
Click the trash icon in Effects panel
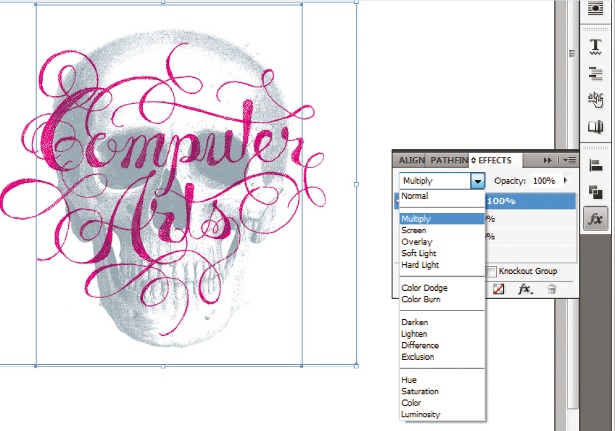point(551,289)
